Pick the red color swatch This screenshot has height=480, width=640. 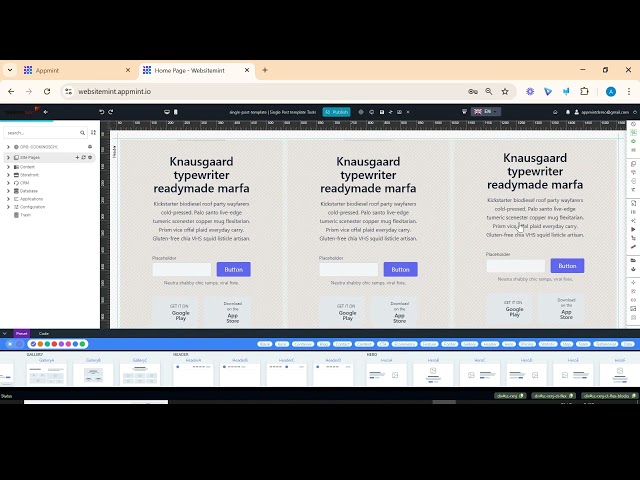[x=54, y=344]
